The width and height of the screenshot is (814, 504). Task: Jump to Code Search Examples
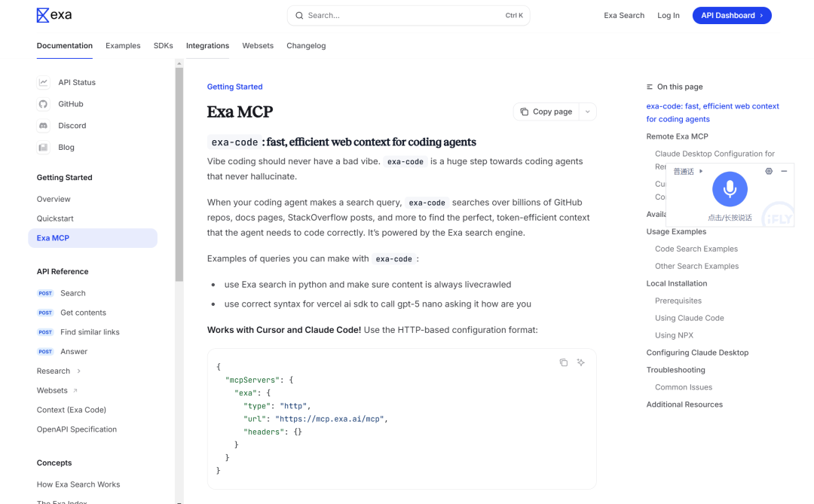point(696,249)
